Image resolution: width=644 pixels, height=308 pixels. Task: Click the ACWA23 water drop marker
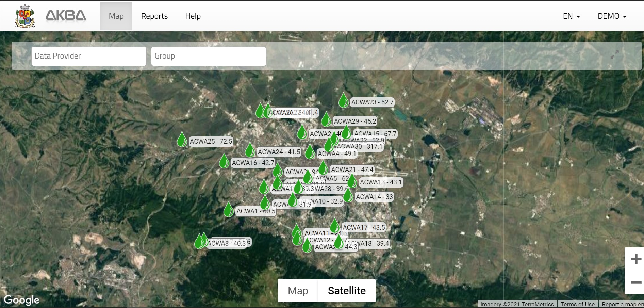pyautogui.click(x=343, y=101)
